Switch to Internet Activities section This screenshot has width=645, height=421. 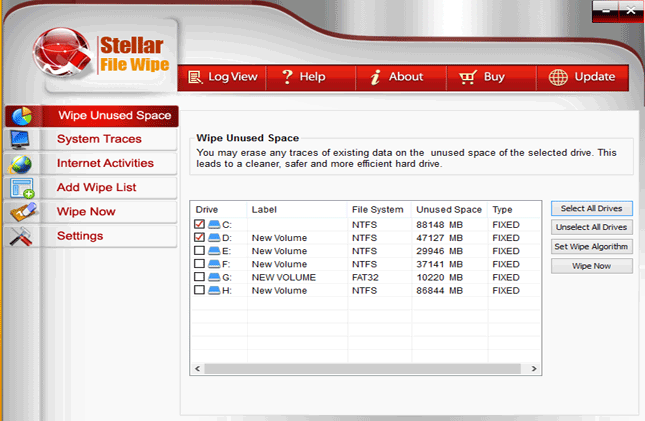(x=91, y=164)
